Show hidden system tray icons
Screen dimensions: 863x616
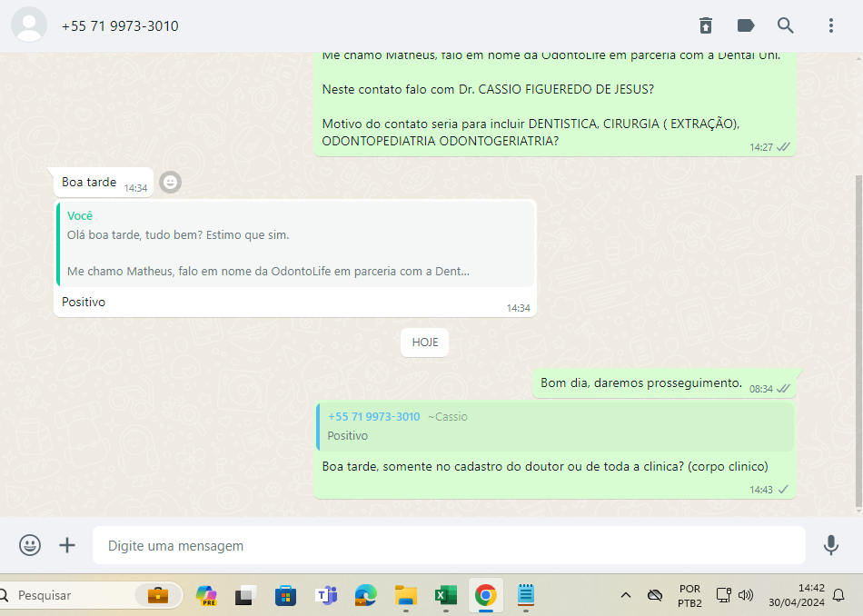pyautogui.click(x=626, y=595)
